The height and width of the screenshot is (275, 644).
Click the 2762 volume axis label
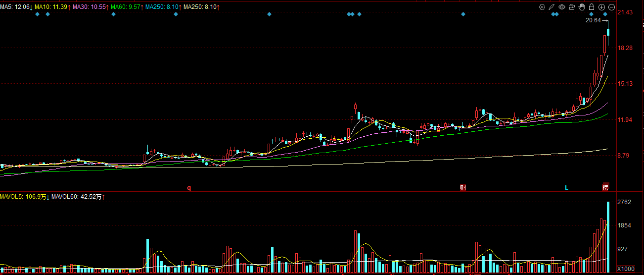624,202
